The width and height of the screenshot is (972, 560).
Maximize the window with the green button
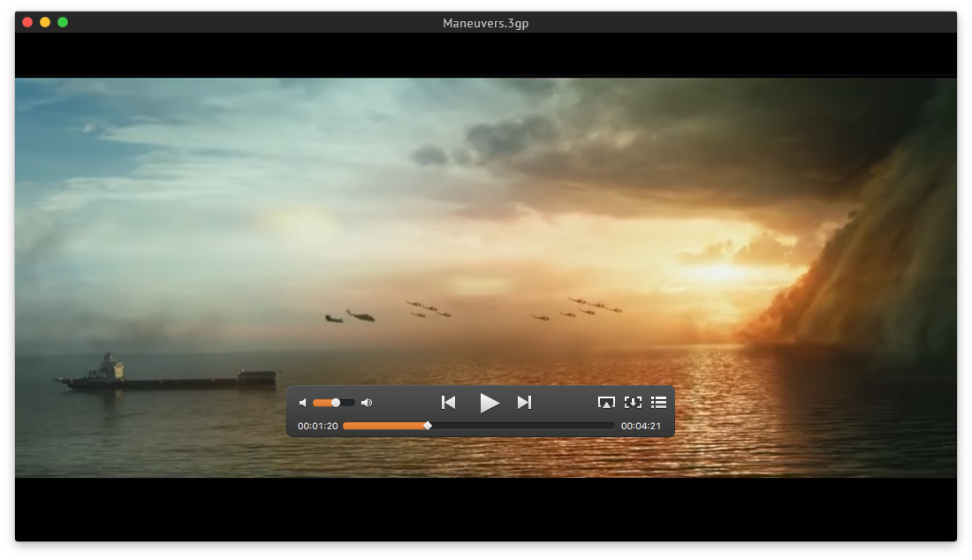(63, 22)
